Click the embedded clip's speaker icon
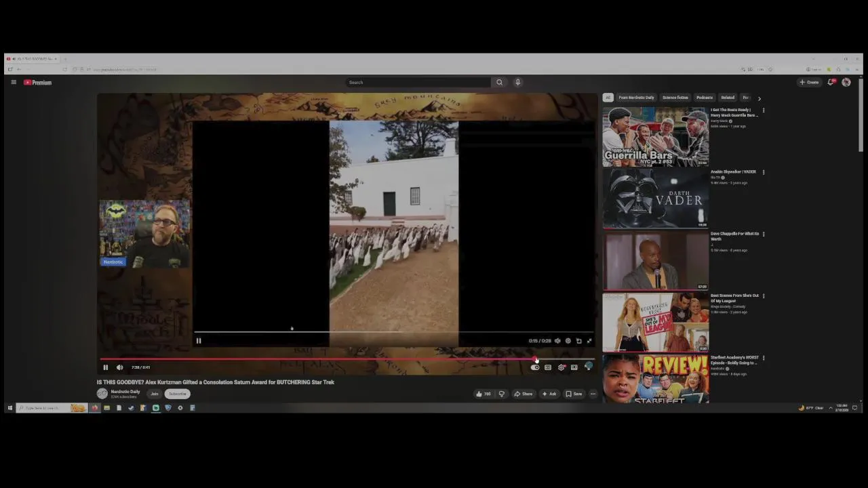Image resolution: width=868 pixels, height=488 pixels. [x=557, y=341]
